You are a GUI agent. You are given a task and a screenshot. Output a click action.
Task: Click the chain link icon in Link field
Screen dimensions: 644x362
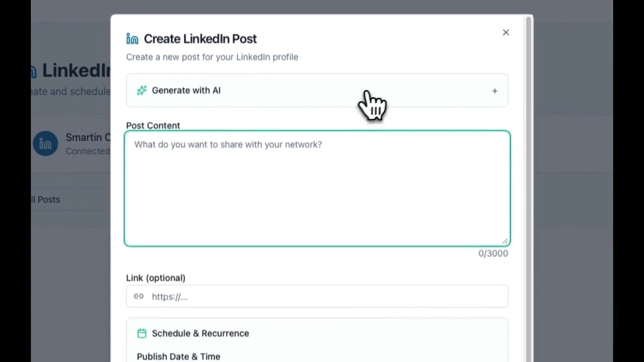[x=139, y=296]
